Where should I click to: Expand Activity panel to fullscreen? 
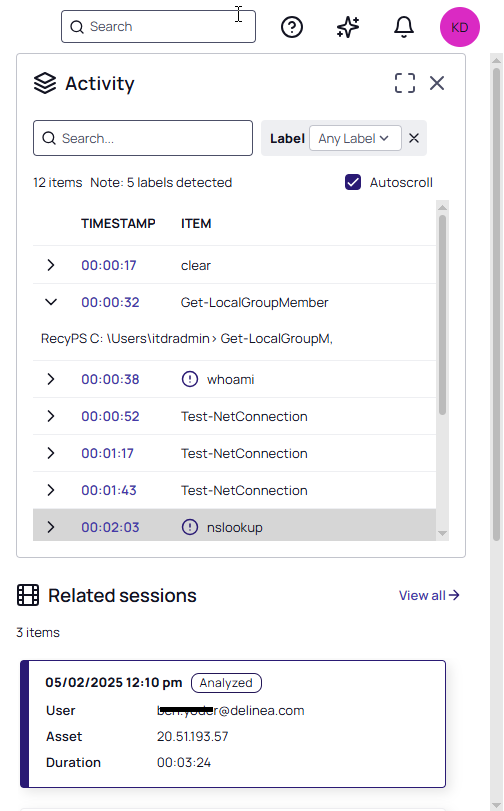[x=405, y=83]
